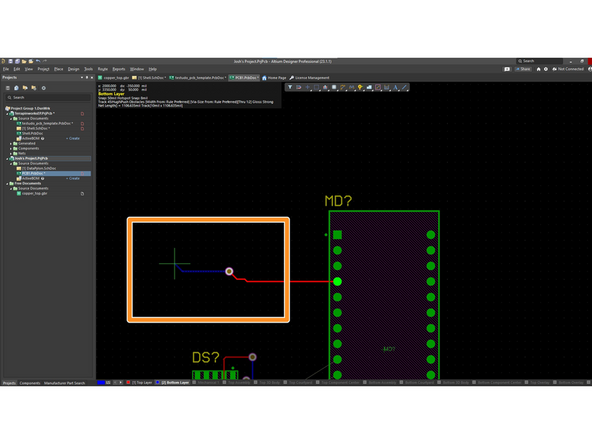Expand the Nets folder
The width and height of the screenshot is (592, 444).
pyautogui.click(x=11, y=153)
